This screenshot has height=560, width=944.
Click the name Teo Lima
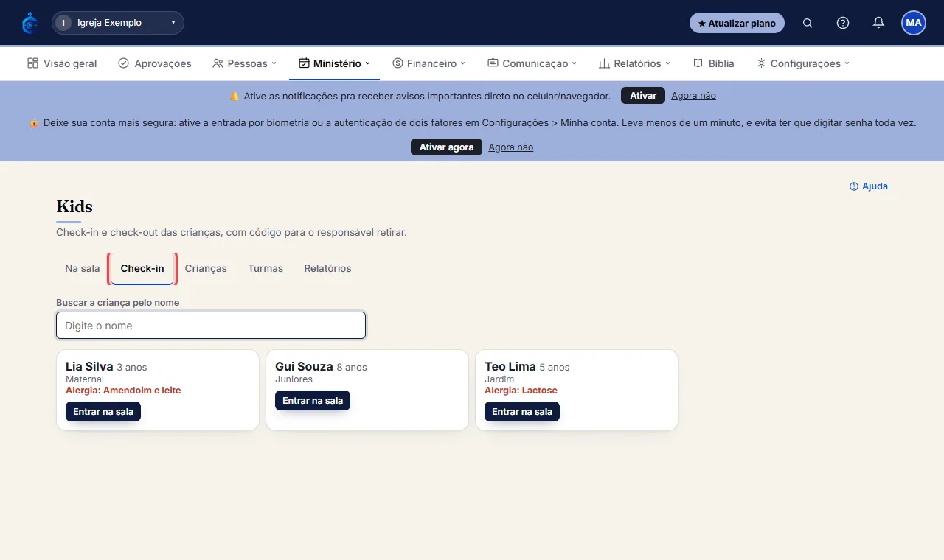510,366
